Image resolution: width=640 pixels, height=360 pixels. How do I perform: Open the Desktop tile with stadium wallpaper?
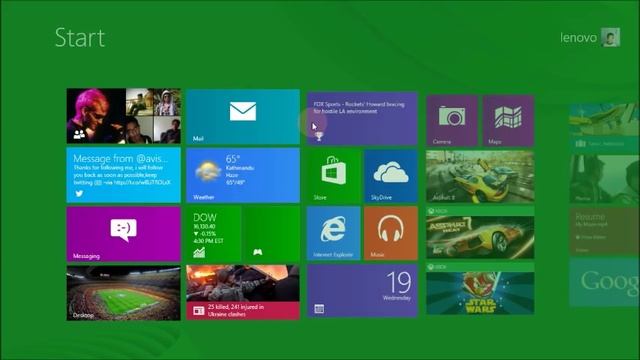(x=123, y=293)
